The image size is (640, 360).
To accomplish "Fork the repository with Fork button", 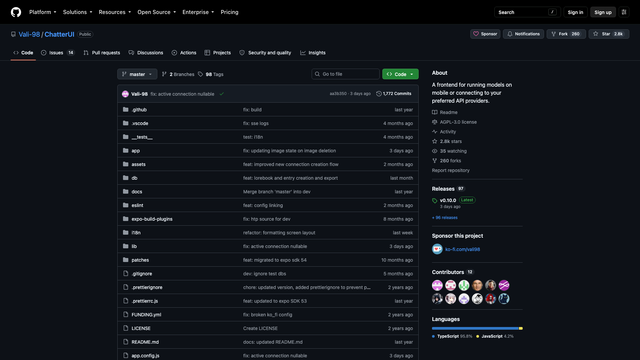I will 566,34.
